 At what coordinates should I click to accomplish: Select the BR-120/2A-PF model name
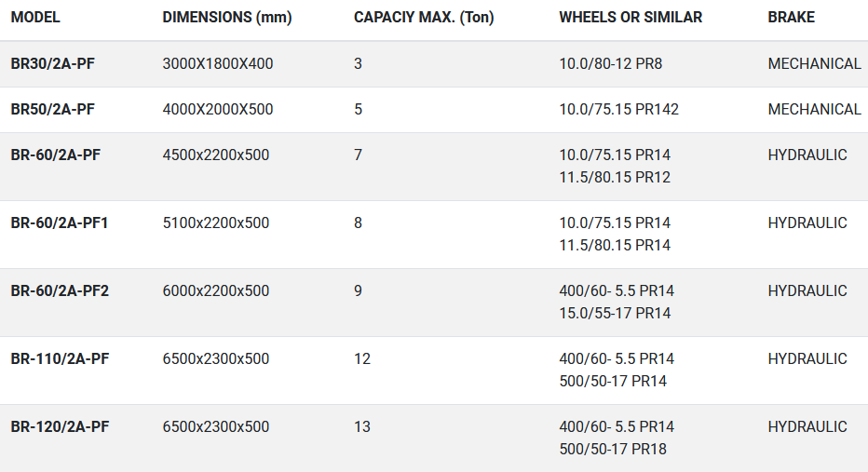pos(60,427)
